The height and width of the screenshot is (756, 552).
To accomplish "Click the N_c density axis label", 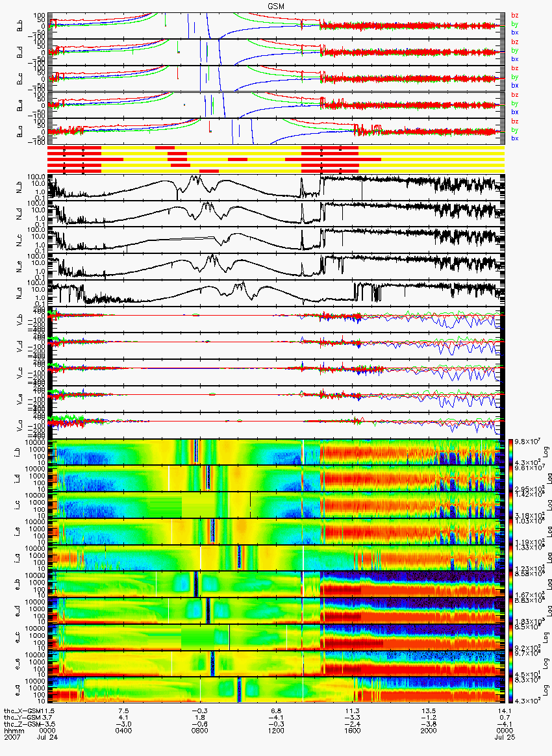I will tap(20, 241).
